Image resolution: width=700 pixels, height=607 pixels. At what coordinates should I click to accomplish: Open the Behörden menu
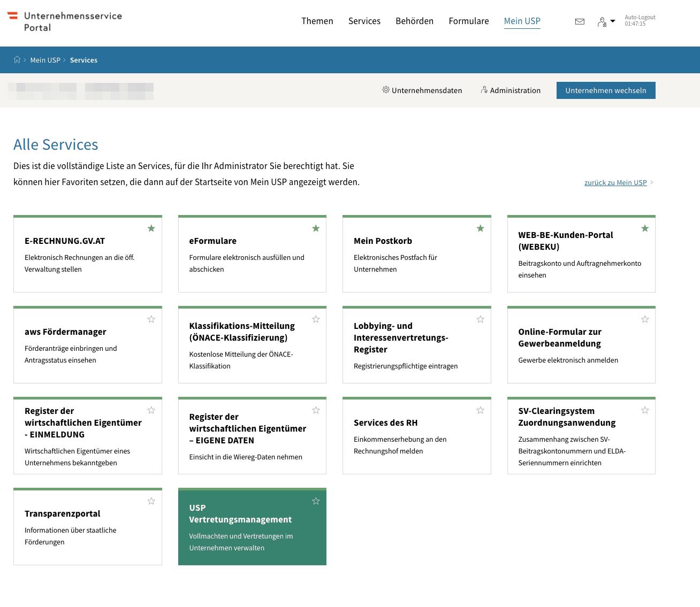[x=415, y=21]
